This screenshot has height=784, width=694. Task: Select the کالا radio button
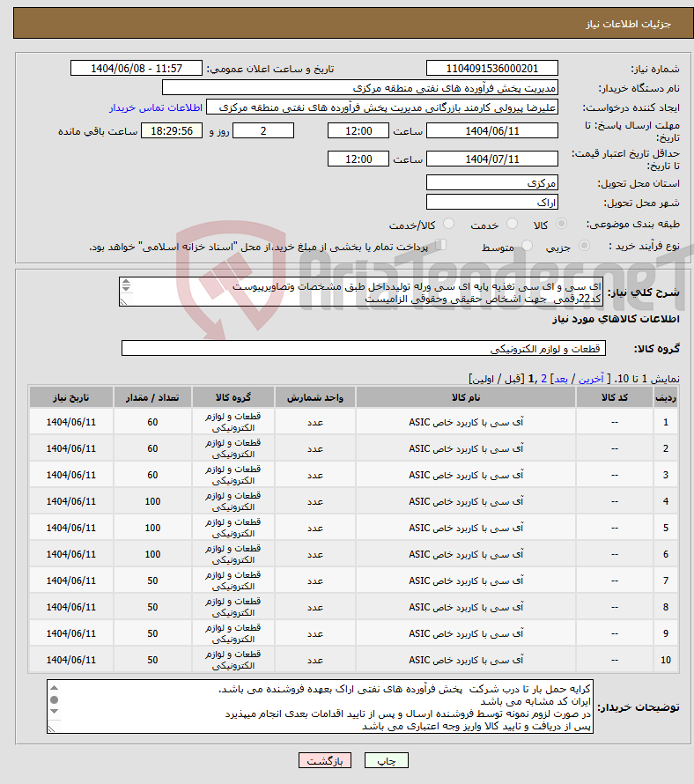click(562, 224)
